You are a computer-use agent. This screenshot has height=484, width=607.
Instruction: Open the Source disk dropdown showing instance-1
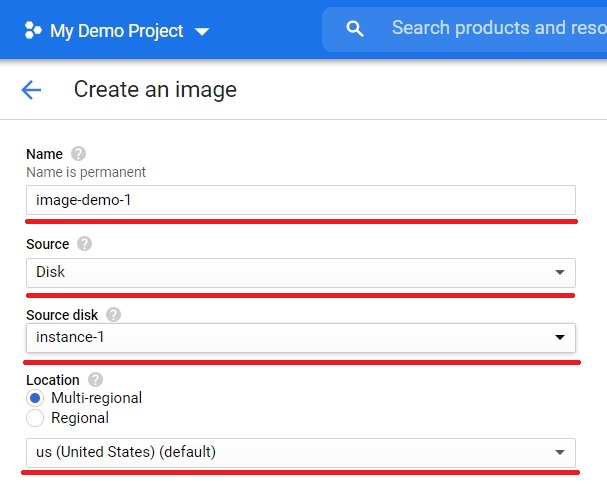(301, 338)
